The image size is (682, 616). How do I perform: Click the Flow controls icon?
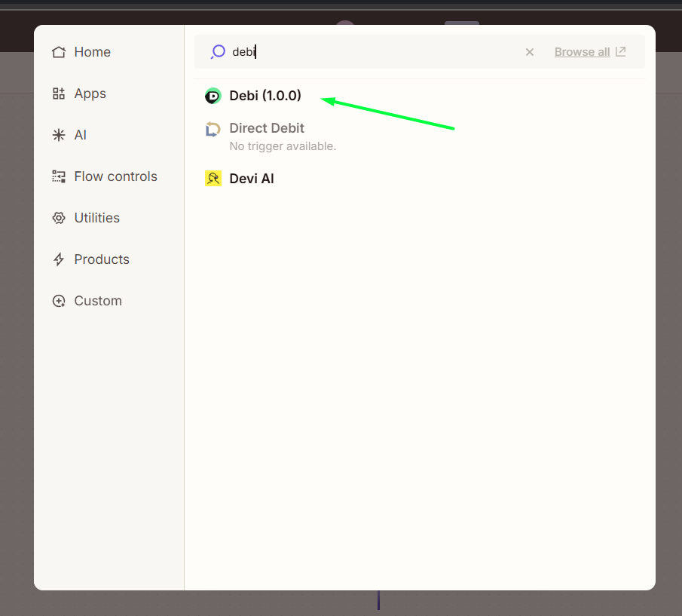pyautogui.click(x=59, y=176)
